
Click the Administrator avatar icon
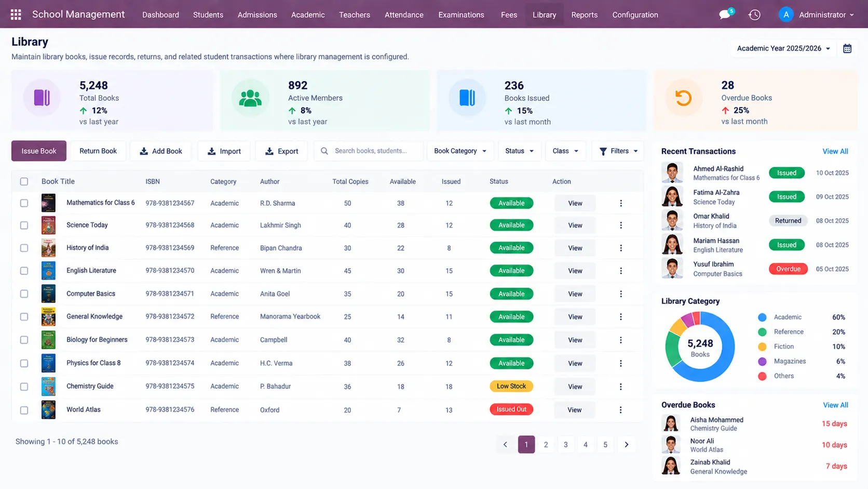click(x=786, y=15)
